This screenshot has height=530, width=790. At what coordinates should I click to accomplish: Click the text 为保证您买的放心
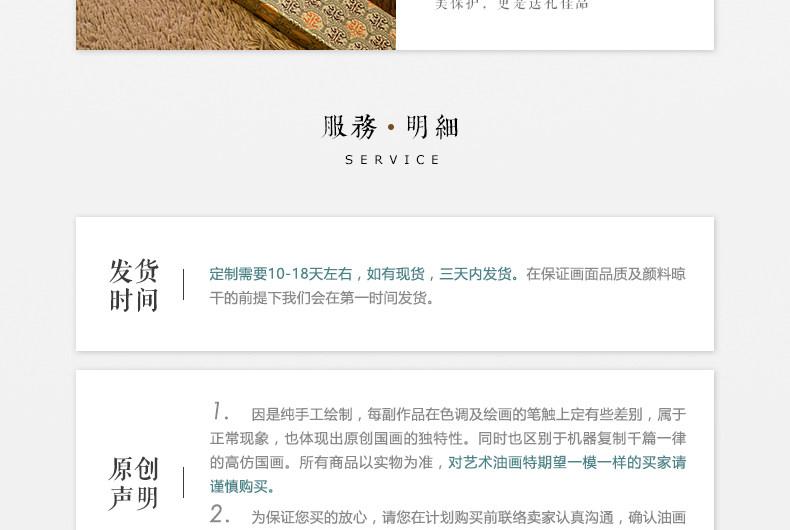coord(309,517)
